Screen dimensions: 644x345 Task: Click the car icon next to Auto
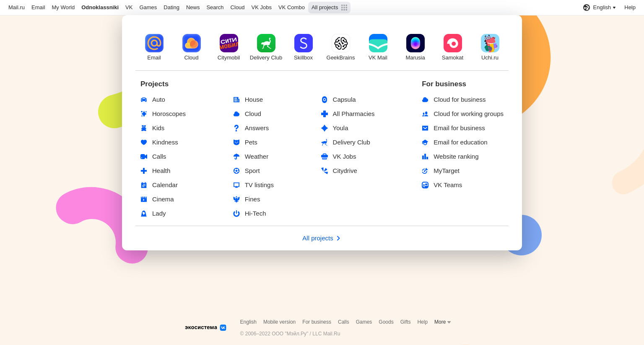pyautogui.click(x=144, y=100)
